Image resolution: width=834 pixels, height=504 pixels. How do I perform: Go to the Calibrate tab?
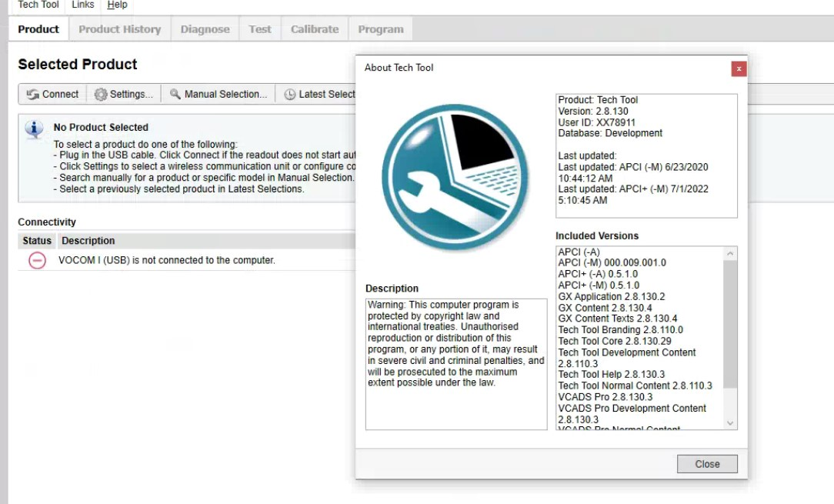[x=315, y=29]
